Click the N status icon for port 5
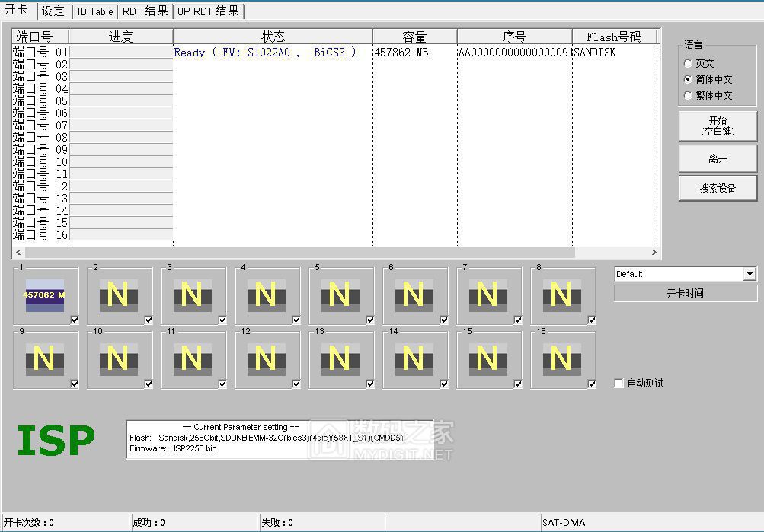Viewport: 764px width, 532px height. pyautogui.click(x=340, y=295)
